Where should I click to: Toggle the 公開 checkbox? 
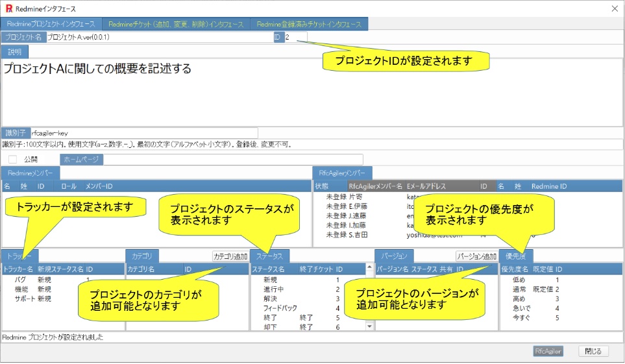[13, 160]
